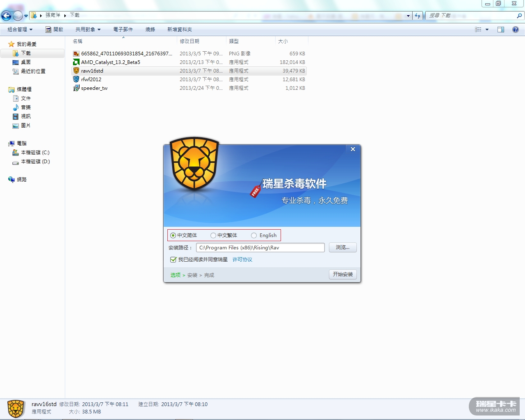525x420 pixels.
Task: Click the 媒體櫃 libraries icon in the sidebar
Action: tap(11, 89)
